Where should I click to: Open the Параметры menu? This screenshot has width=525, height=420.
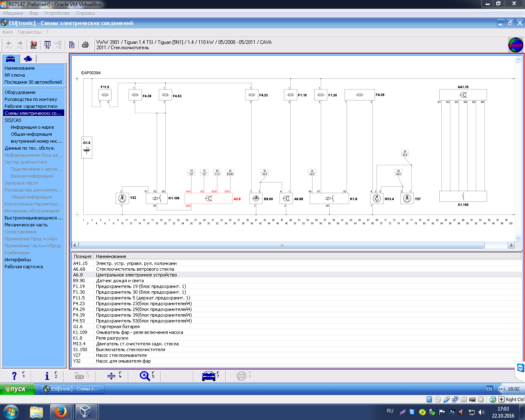click(30, 32)
